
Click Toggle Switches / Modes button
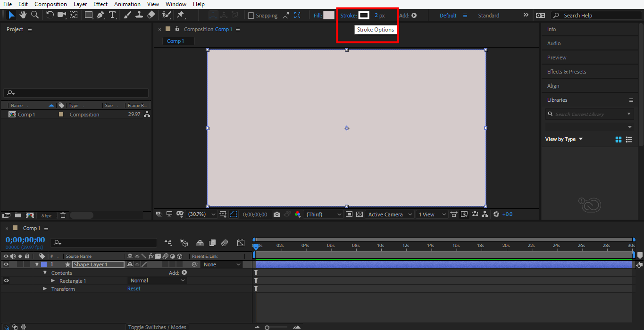[157, 327]
